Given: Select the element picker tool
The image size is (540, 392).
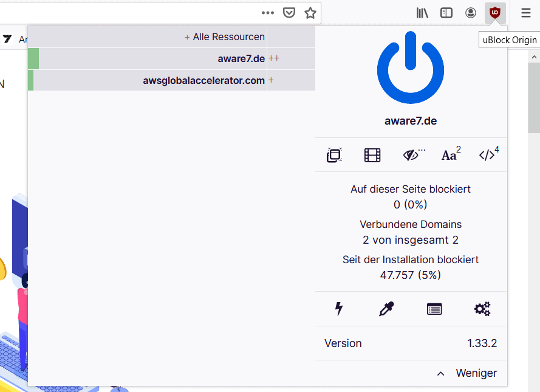Looking at the screenshot, I should (x=386, y=309).
